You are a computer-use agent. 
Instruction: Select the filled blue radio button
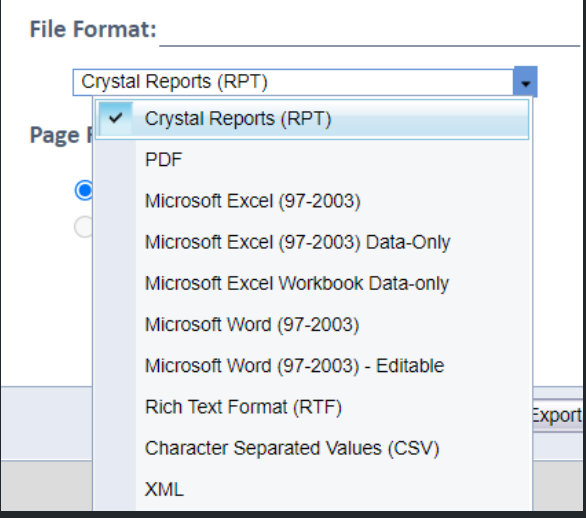pos(84,190)
